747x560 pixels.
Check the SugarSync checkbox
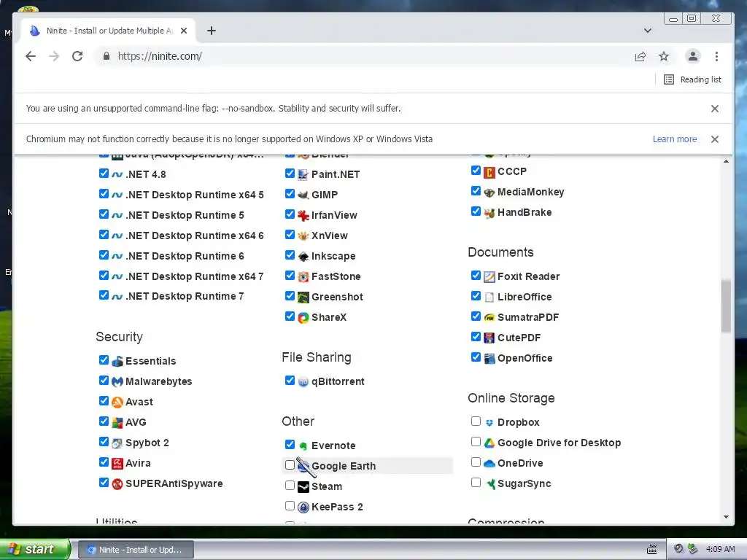tap(476, 483)
